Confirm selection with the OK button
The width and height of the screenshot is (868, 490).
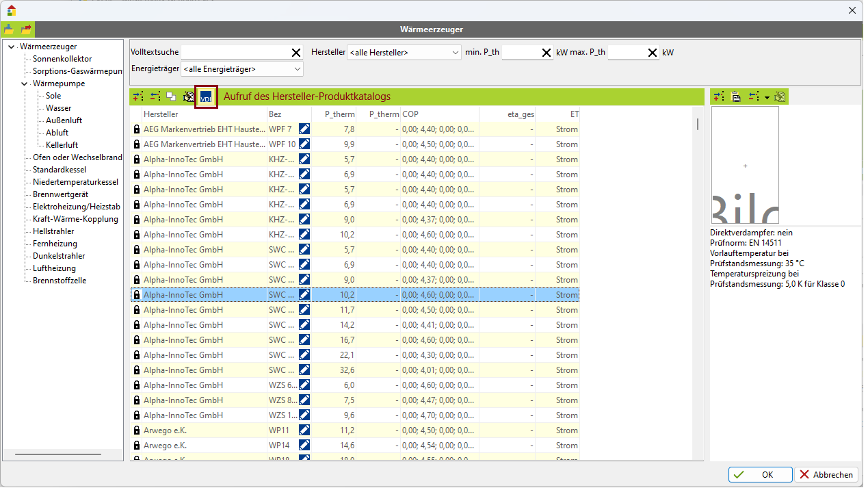tap(760, 475)
